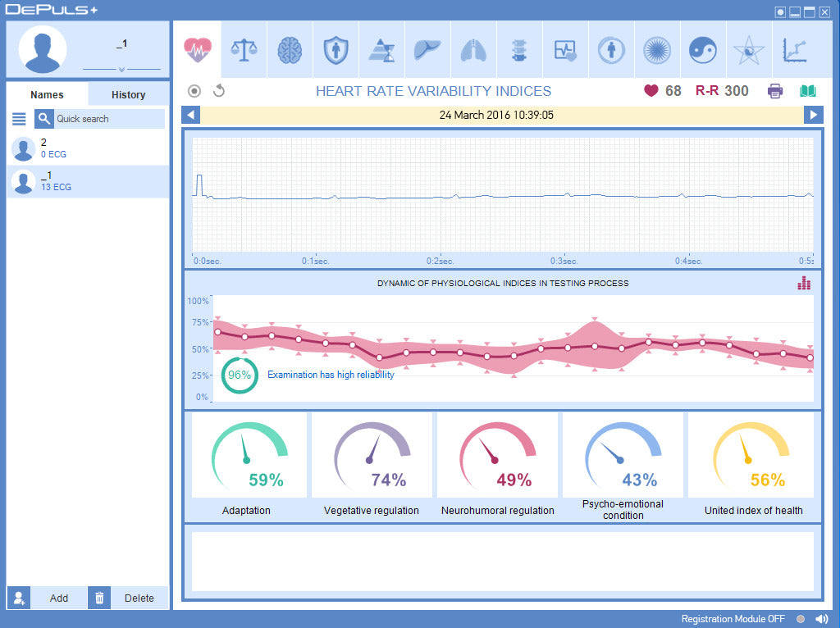The height and width of the screenshot is (628, 840).
Task: Click the bar chart histogram icon
Action: (x=804, y=283)
